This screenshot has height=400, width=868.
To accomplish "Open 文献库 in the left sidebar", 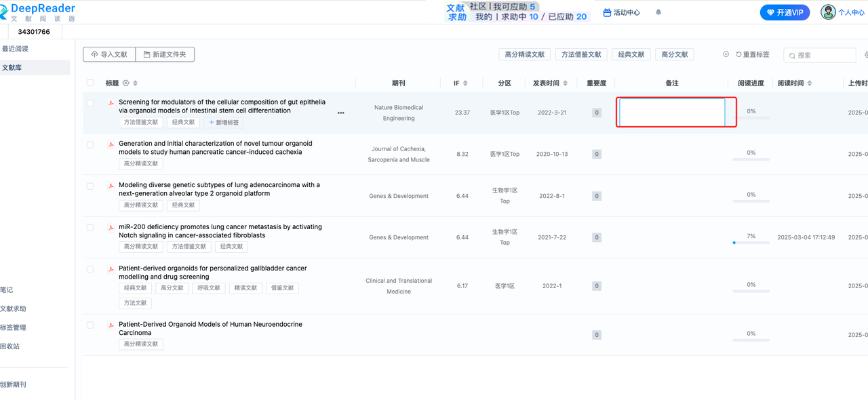I will click(12, 68).
